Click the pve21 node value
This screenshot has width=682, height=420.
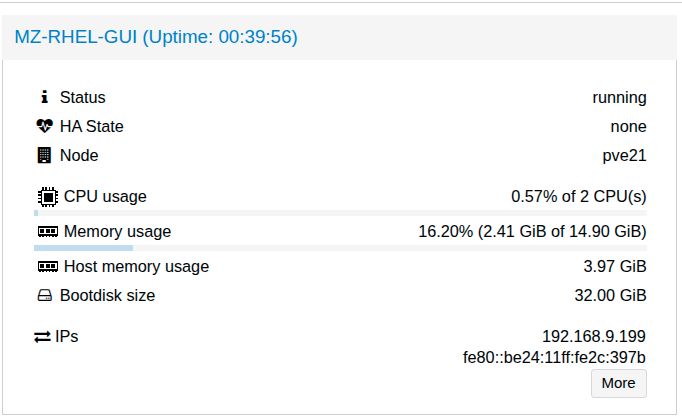point(624,156)
